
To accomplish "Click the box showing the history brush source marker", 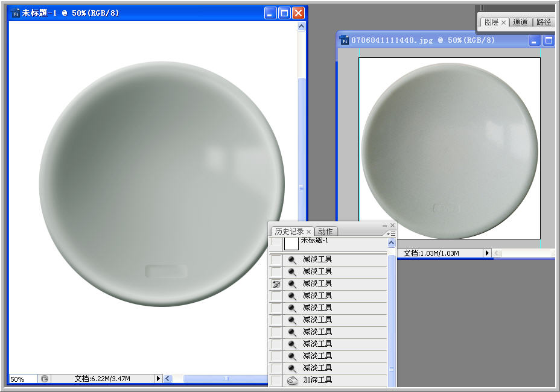I will pos(276,285).
